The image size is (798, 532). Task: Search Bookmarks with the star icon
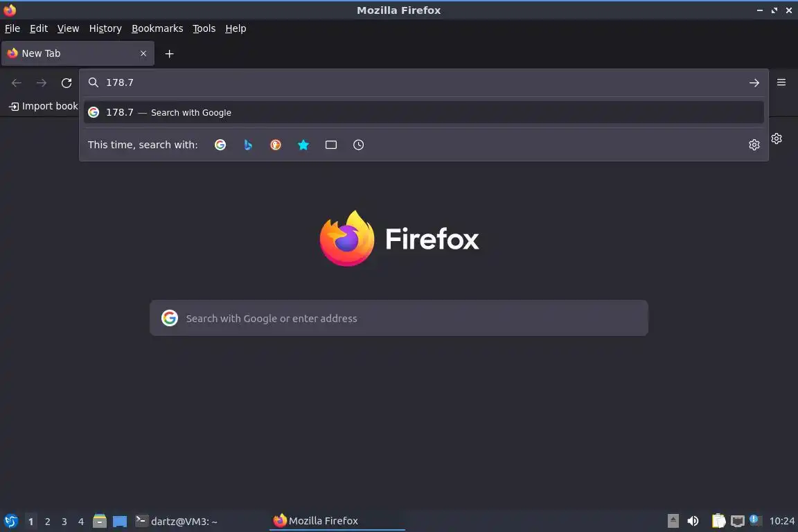tap(303, 145)
